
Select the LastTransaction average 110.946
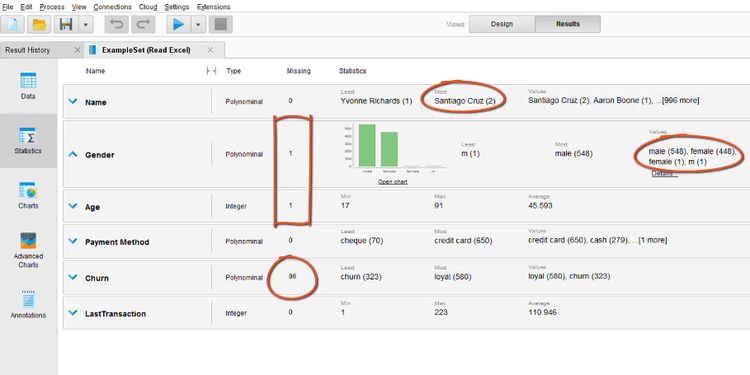tap(542, 312)
